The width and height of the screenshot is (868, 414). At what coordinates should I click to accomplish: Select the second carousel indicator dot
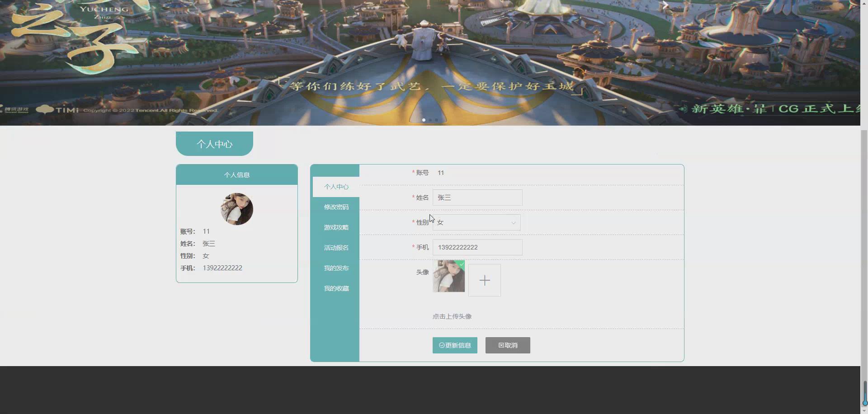pyautogui.click(x=430, y=120)
